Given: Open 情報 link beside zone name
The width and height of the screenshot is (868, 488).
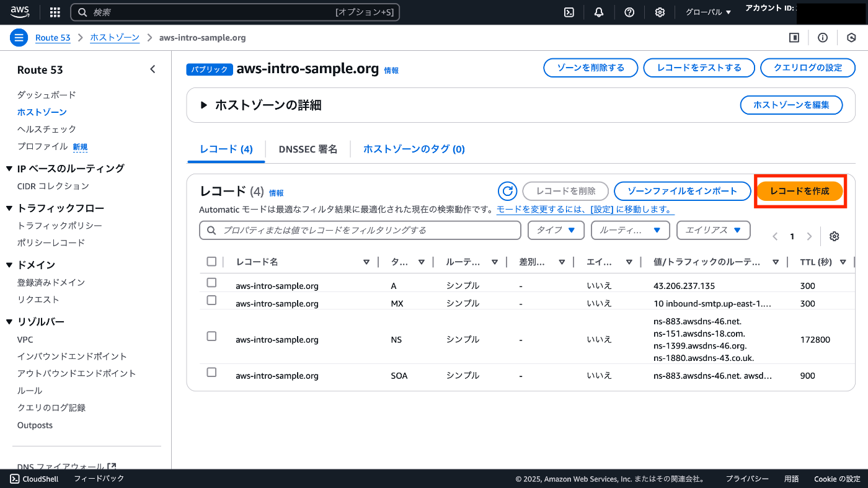Looking at the screenshot, I should (x=391, y=71).
